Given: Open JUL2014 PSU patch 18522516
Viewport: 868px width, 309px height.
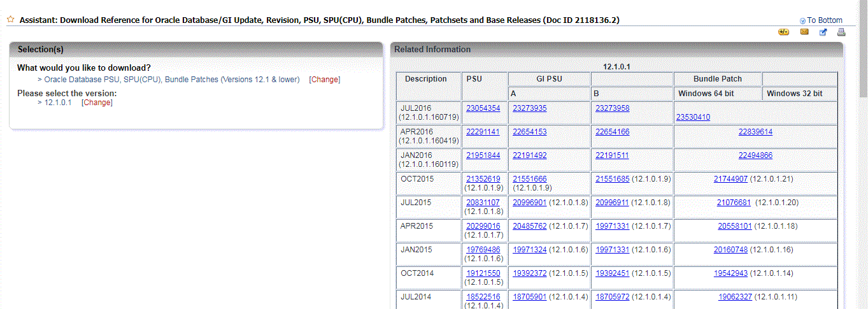Looking at the screenshot, I should [x=483, y=297].
